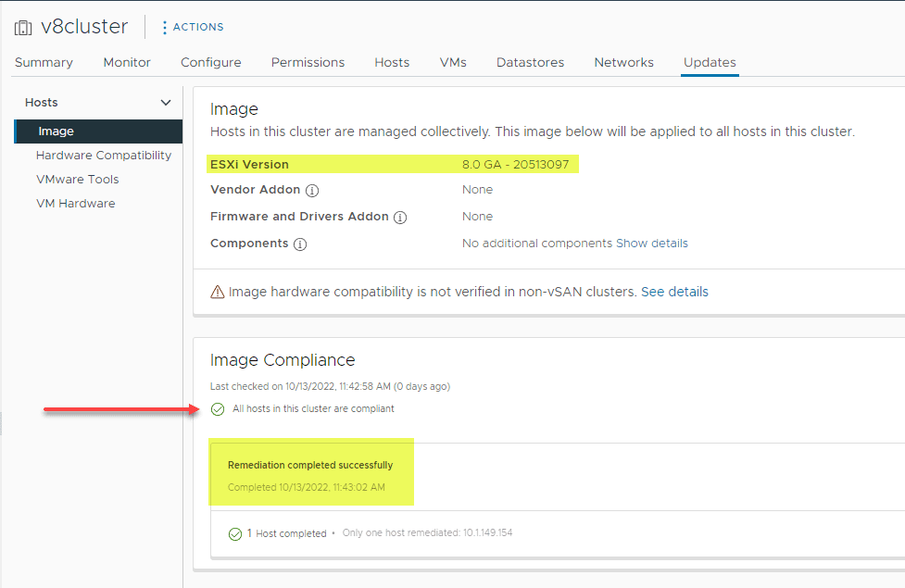Click the v8cluster cluster icon

(23, 27)
